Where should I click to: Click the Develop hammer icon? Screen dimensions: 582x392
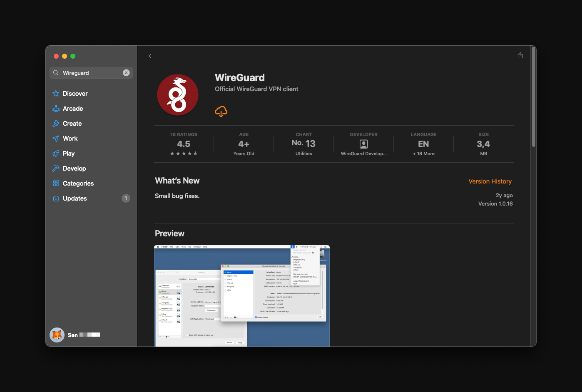pyautogui.click(x=56, y=169)
